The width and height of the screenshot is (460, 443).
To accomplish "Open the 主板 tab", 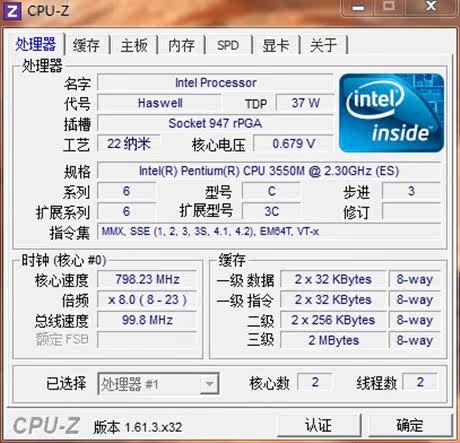I will pos(134,45).
